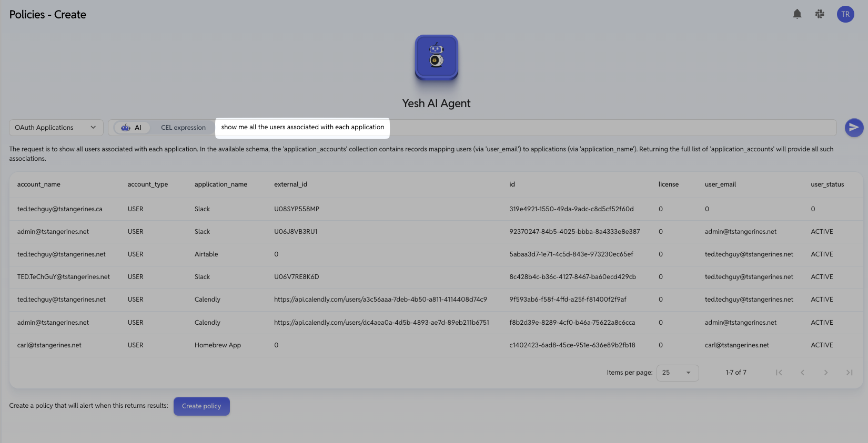Open the OAuth Applications dropdown
The width and height of the screenshot is (868, 443).
(x=56, y=128)
